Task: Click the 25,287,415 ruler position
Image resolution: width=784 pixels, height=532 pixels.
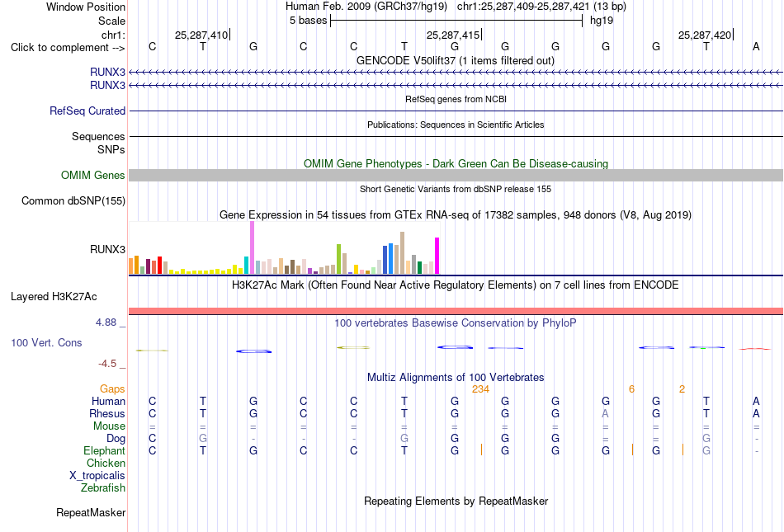Action: point(453,35)
